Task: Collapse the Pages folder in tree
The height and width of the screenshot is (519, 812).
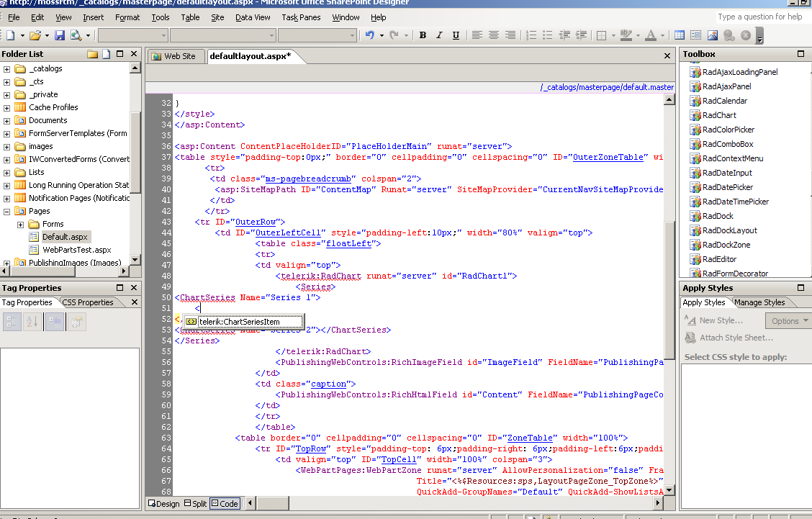Action: [6, 212]
